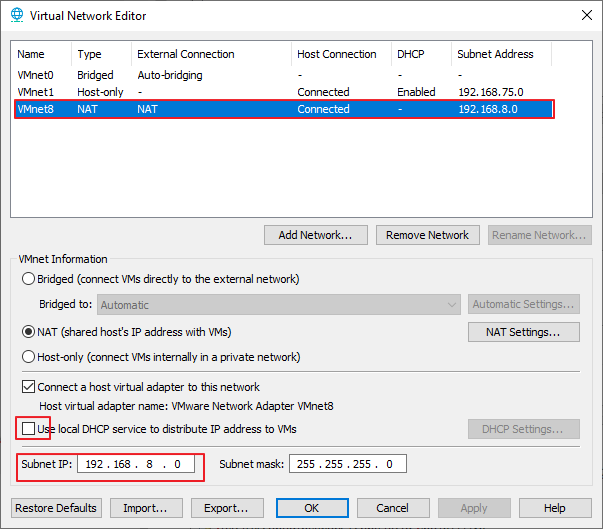Click the Rename Network button
This screenshot has height=529, width=603.
[540, 235]
